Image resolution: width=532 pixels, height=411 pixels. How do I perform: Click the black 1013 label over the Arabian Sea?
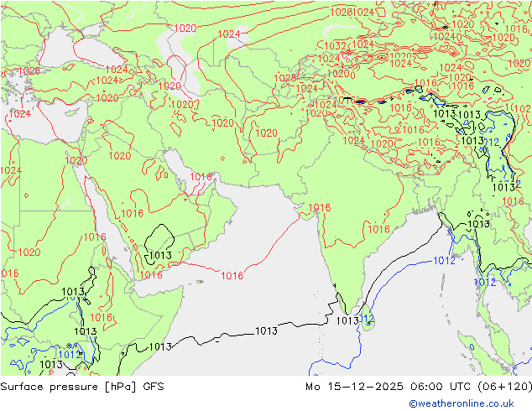point(266,330)
